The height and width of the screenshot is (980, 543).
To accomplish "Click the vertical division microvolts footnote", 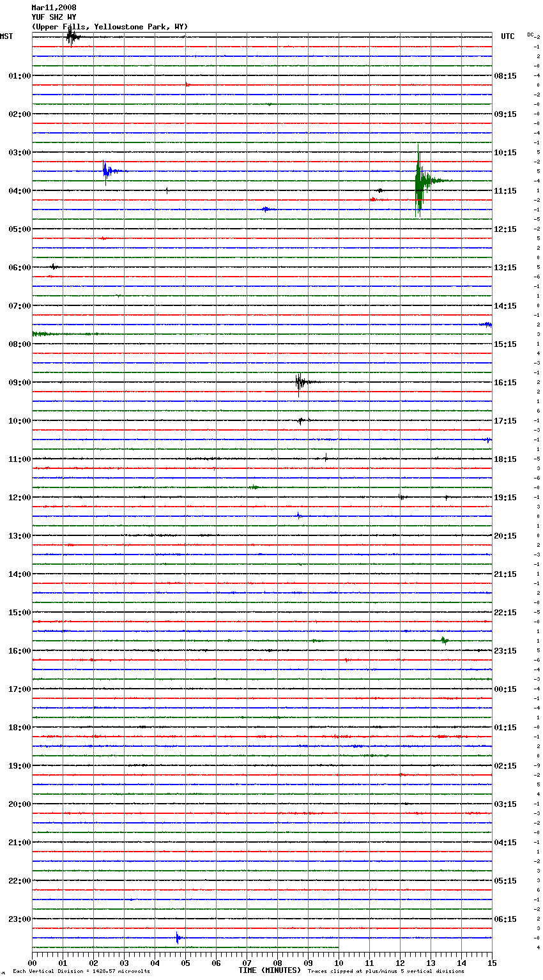I will click(x=81, y=971).
